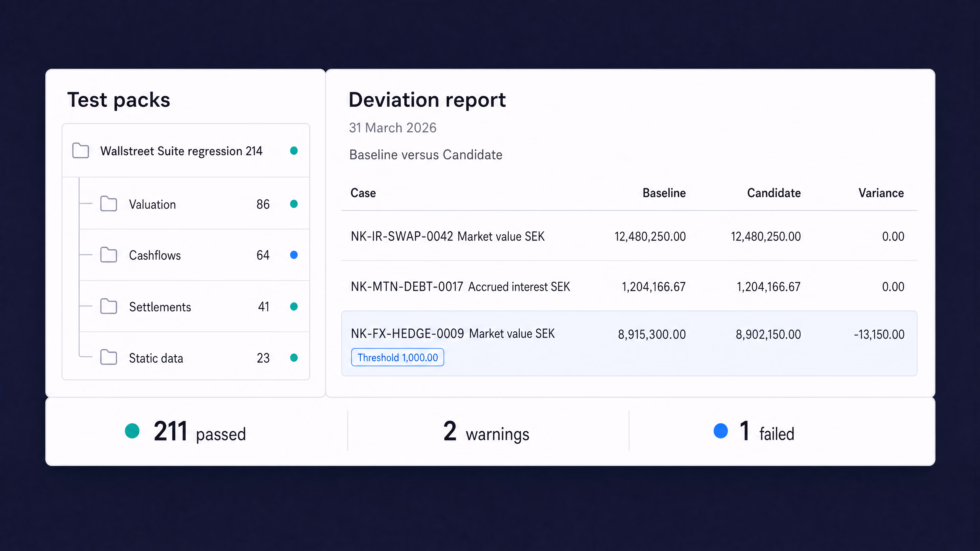Screen dimensions: 980x551
Task: Click the 1 failed summary
Action: tap(754, 432)
